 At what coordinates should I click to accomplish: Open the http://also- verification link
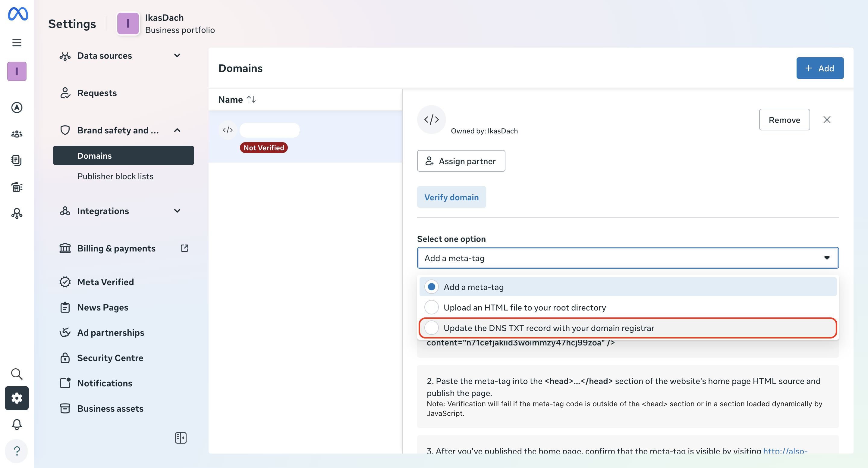click(x=785, y=451)
